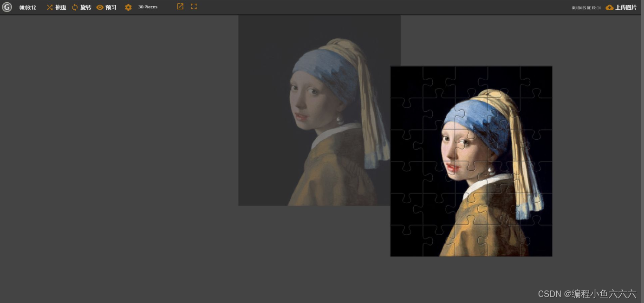Open puzzle settings gear icon
644x303 pixels.
click(x=128, y=7)
